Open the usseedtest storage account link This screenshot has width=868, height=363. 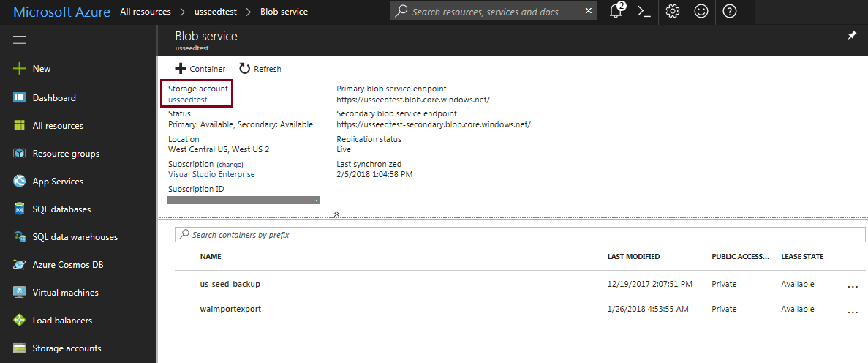(188, 100)
